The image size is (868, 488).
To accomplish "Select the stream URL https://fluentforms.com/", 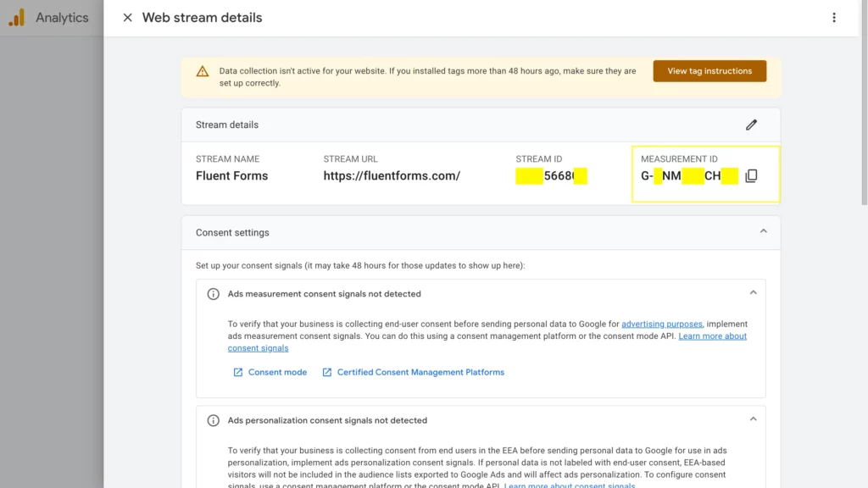I will point(392,176).
